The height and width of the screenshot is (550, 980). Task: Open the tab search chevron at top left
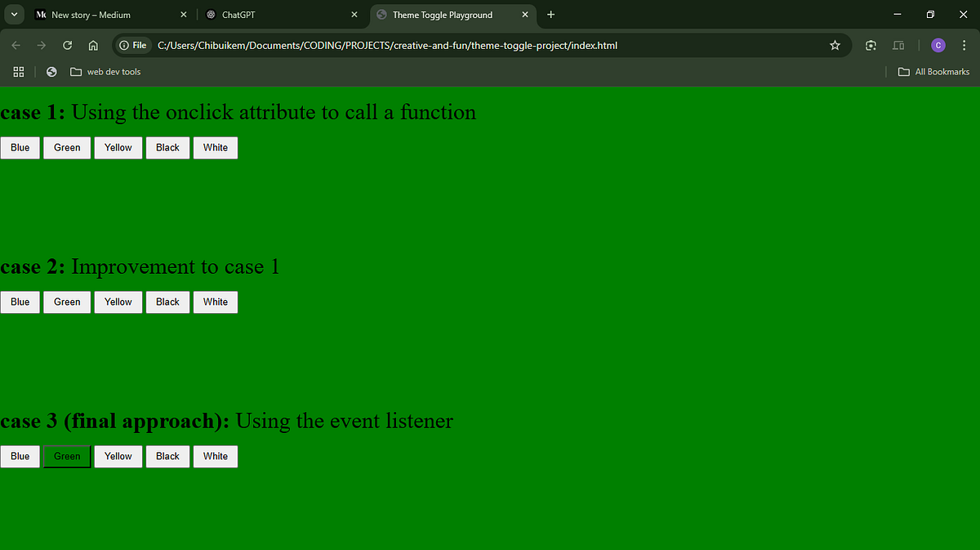(14, 14)
